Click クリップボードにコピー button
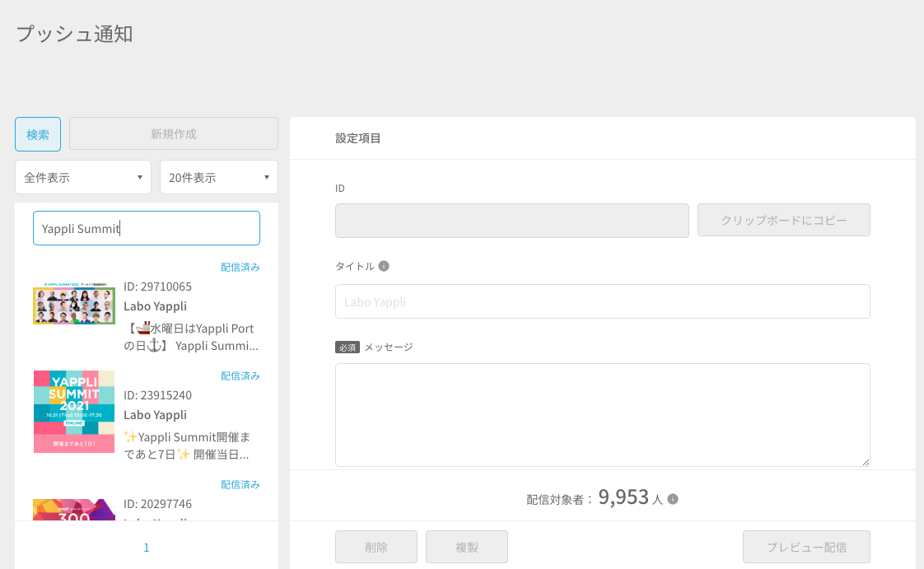 [x=784, y=221]
